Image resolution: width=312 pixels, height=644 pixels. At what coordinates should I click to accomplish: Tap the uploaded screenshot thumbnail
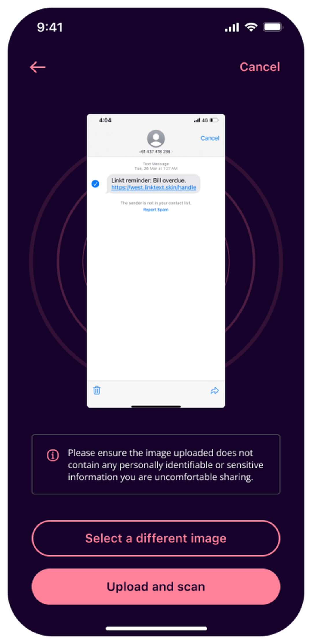pyautogui.click(x=156, y=261)
